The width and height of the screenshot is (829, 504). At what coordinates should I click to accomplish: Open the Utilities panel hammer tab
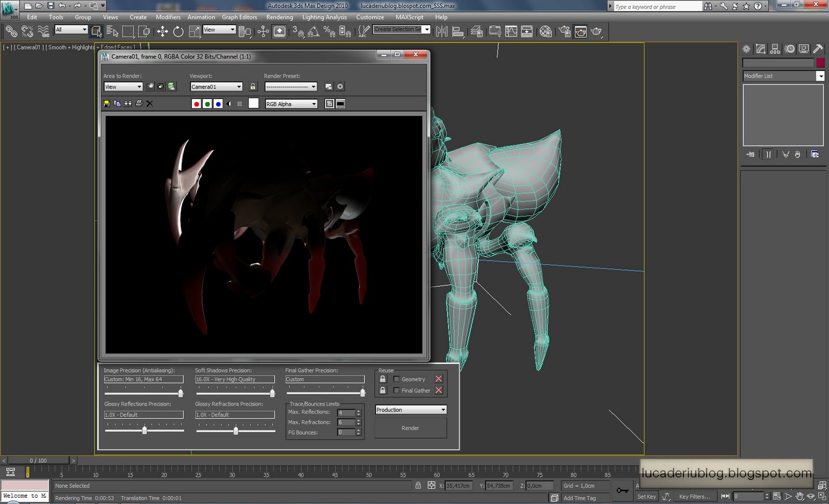(x=818, y=49)
